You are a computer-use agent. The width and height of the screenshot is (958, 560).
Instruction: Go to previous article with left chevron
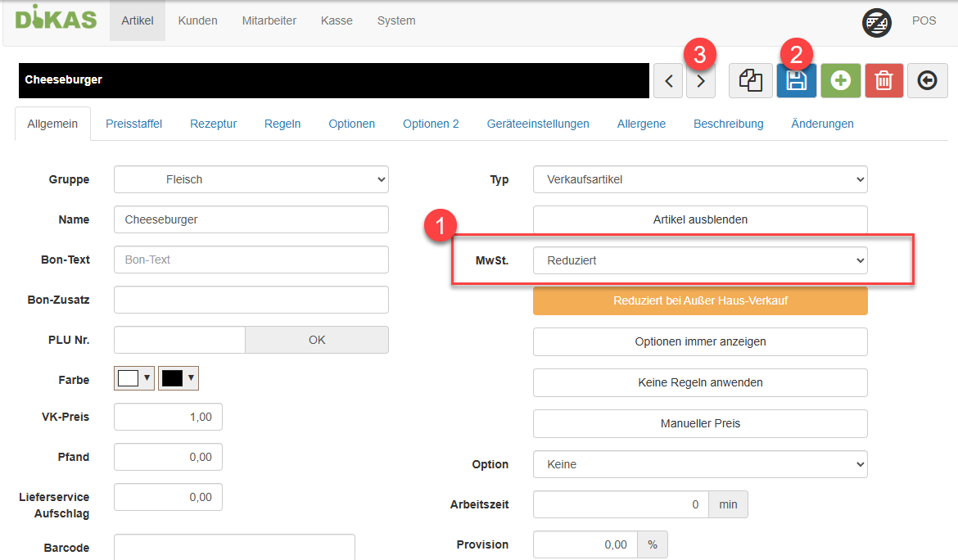(x=668, y=81)
